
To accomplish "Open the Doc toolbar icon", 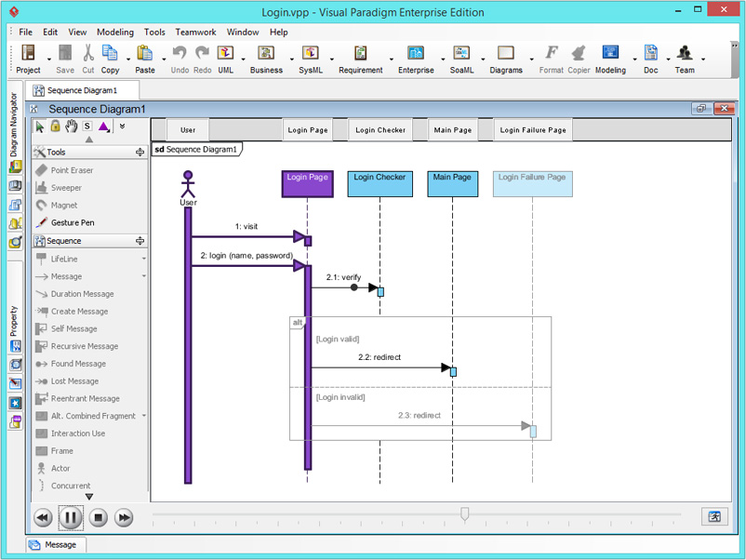I will [x=651, y=52].
